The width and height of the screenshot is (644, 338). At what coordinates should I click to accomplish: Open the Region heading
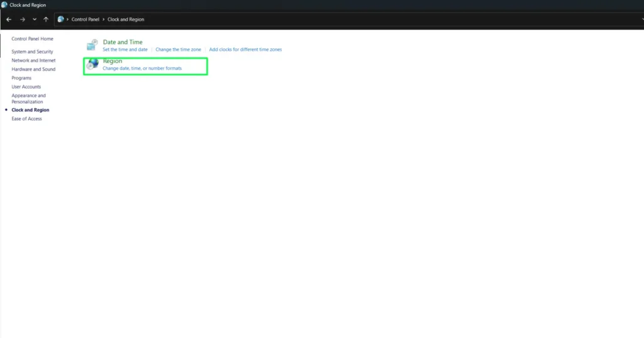pos(112,61)
